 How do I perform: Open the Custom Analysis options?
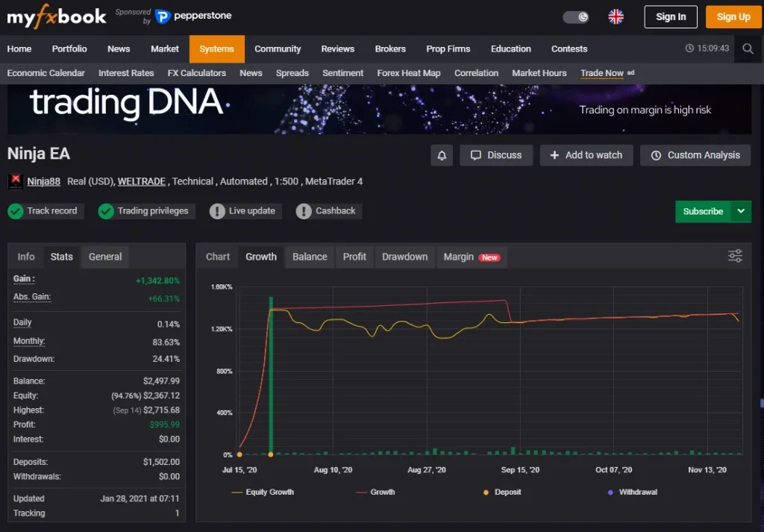tap(695, 155)
